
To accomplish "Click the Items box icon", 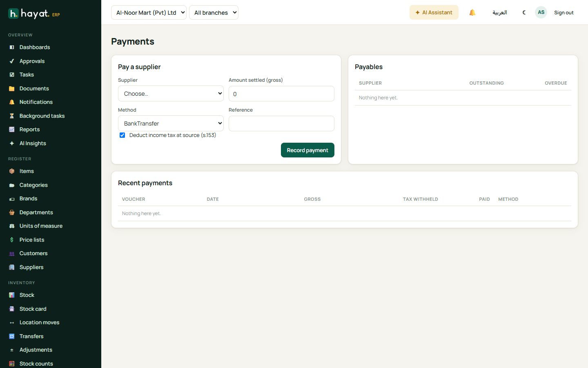I will tap(12, 171).
